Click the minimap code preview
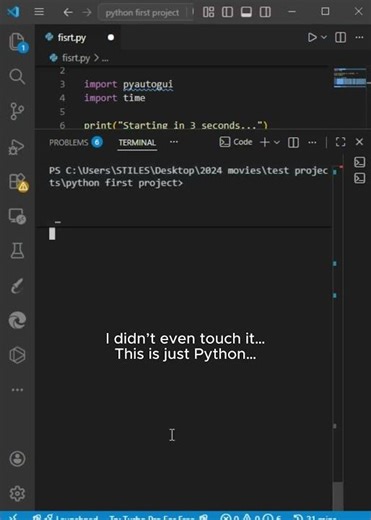The image size is (371, 520). point(351,78)
